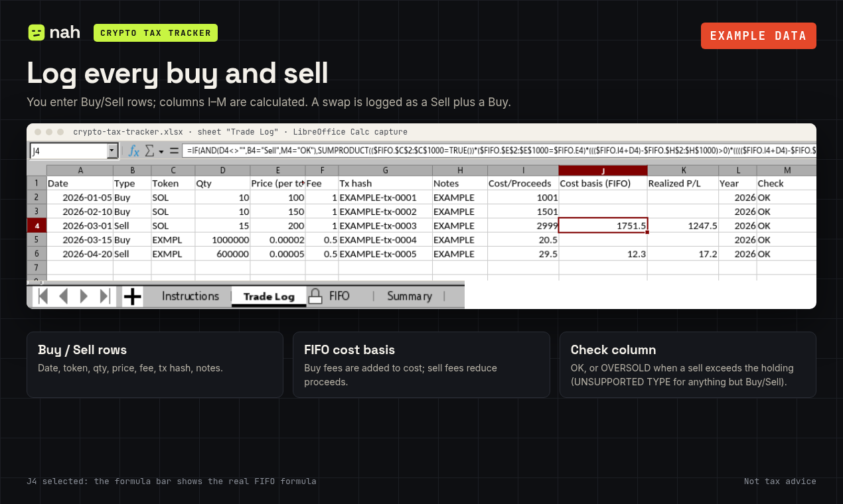Select the EXAMPLE-tx-0003 cell
Screen dimensions: 843x504
[385, 225]
